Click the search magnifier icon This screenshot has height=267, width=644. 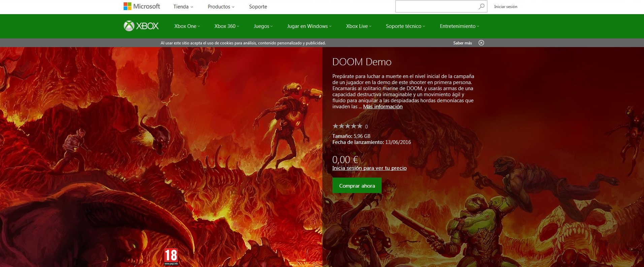(x=481, y=6)
